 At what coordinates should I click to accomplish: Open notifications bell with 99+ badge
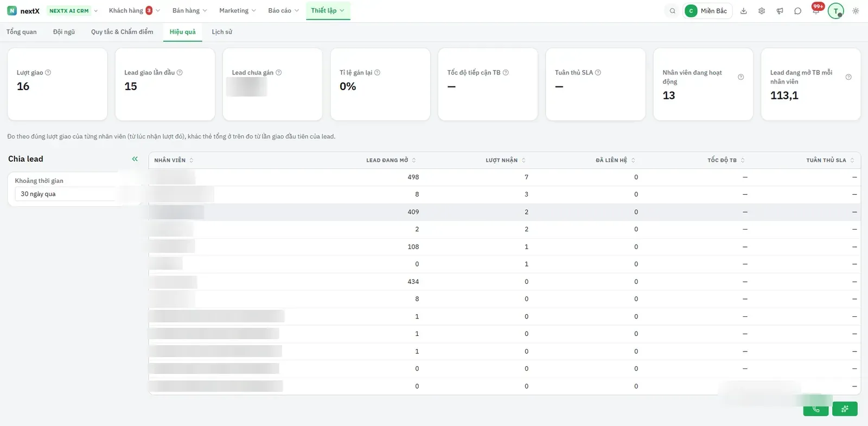[816, 10]
